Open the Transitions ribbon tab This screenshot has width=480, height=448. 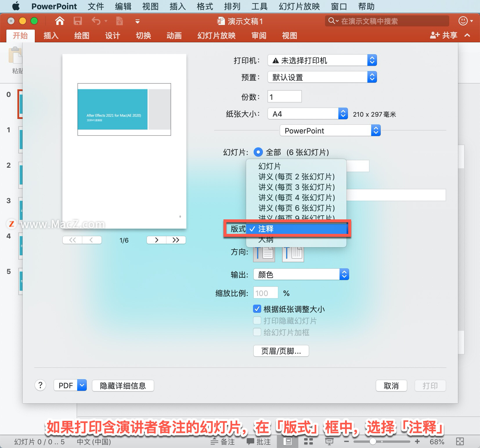[x=143, y=35]
